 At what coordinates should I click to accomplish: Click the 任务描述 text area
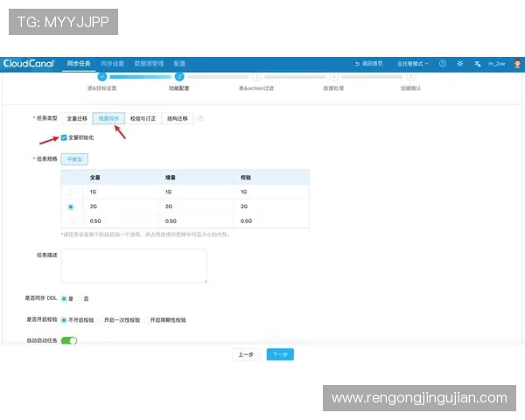tap(134, 265)
